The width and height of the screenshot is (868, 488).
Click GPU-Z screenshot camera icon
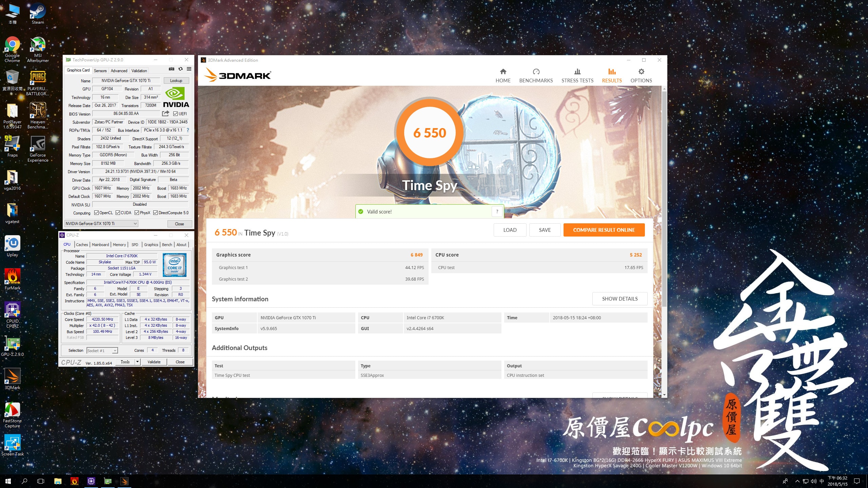172,69
